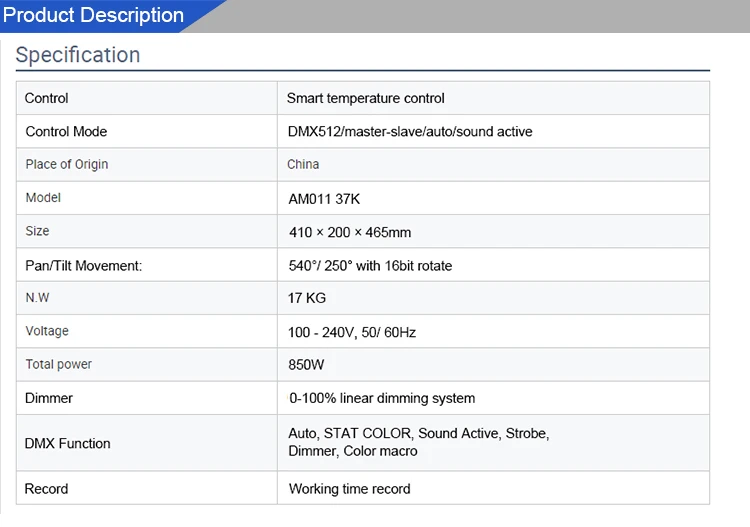Select the 410 × 200 × 465mm dimensions

tap(349, 232)
